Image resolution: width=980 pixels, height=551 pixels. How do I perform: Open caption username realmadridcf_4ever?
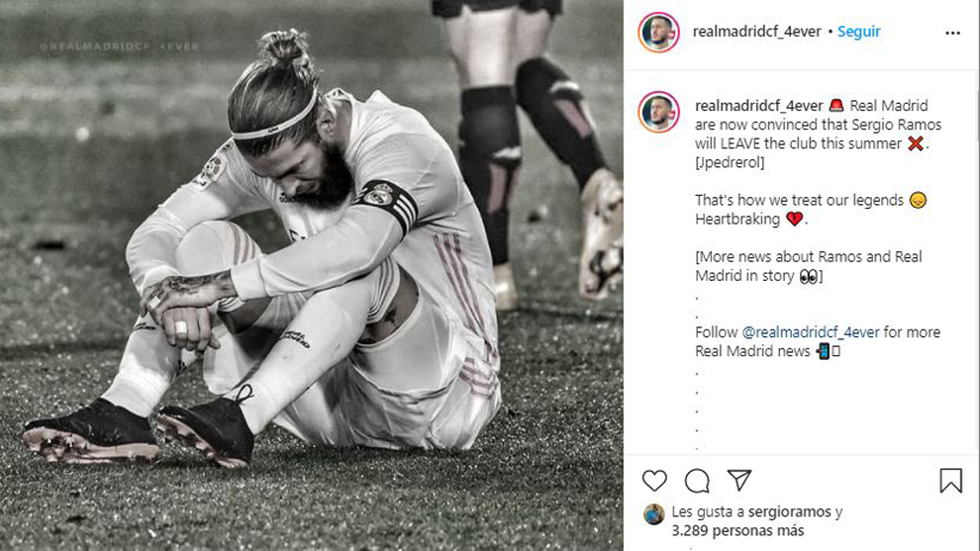(x=757, y=106)
